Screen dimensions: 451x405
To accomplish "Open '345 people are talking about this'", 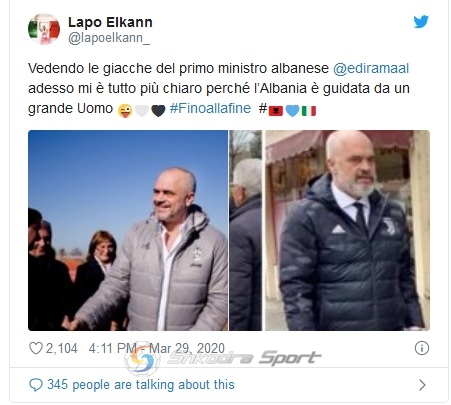I will coord(141,385).
